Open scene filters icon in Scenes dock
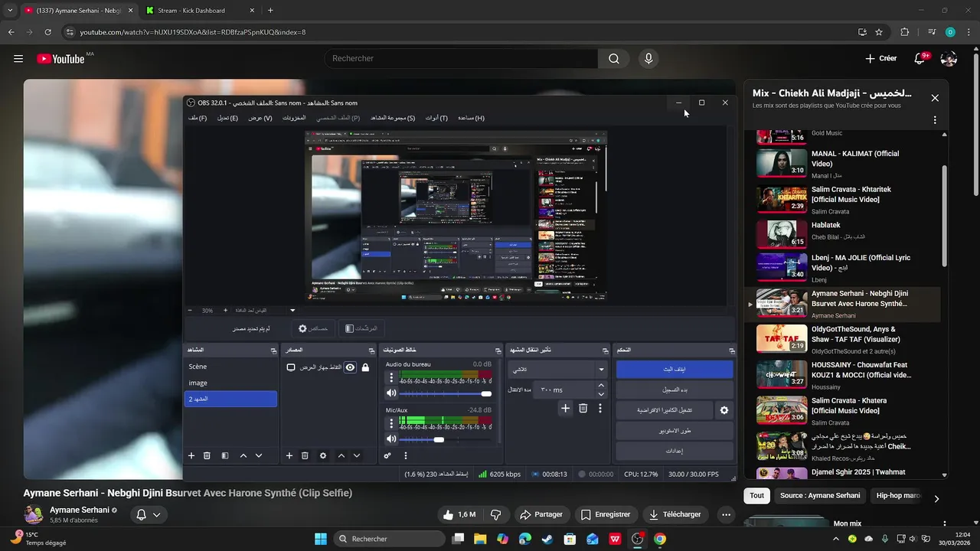The image size is (980, 551). (x=225, y=455)
